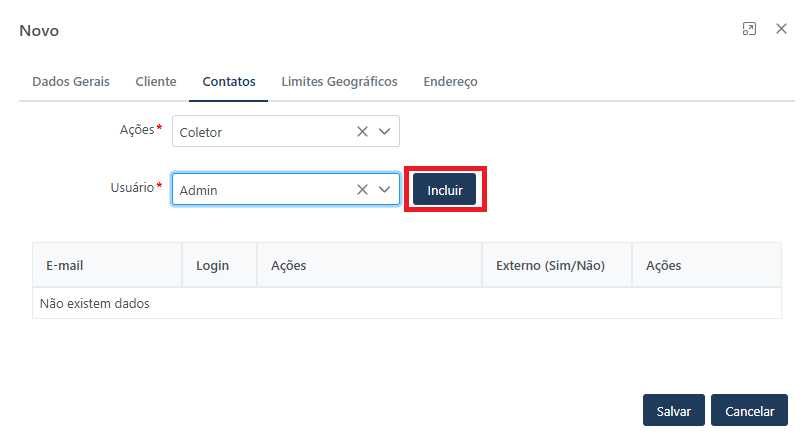Open the Endereço tab
Viewport: 808px width, 441px height.
click(450, 82)
